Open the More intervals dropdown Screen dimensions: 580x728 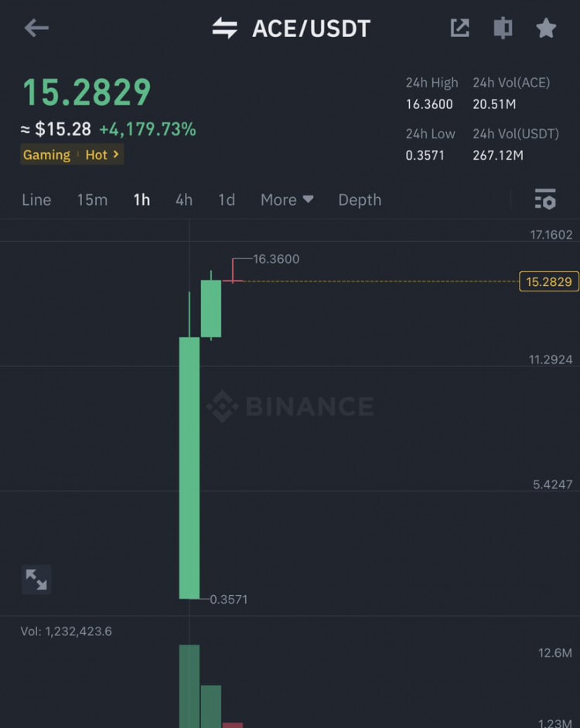click(287, 199)
